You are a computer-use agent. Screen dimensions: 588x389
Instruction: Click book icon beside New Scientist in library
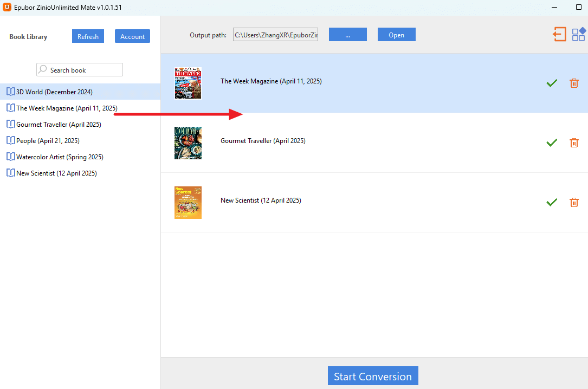click(x=11, y=173)
